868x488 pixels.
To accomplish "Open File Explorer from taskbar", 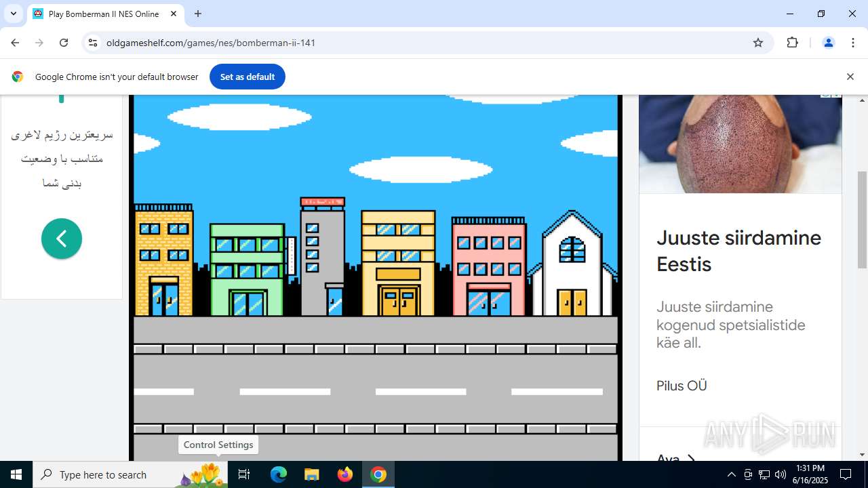I will [x=311, y=474].
